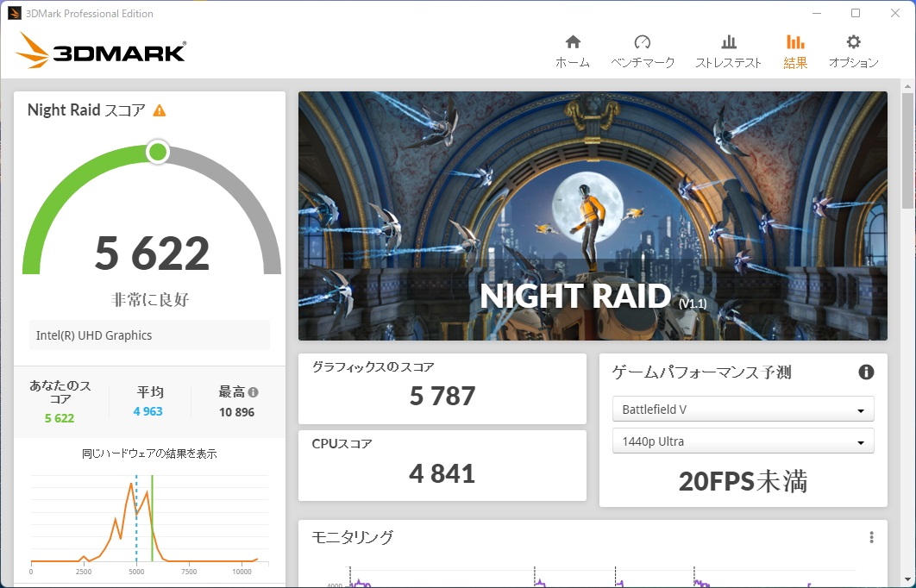
Task: Open the オプション options tab
Action: 854,52
